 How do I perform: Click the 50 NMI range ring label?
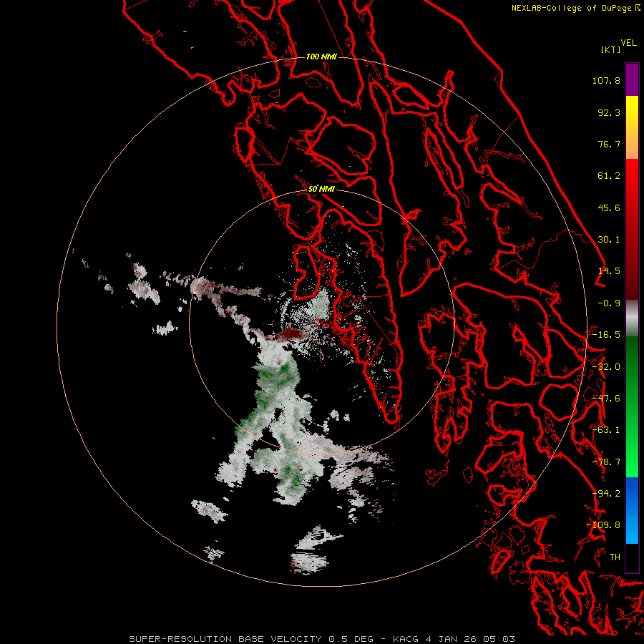[x=321, y=189]
